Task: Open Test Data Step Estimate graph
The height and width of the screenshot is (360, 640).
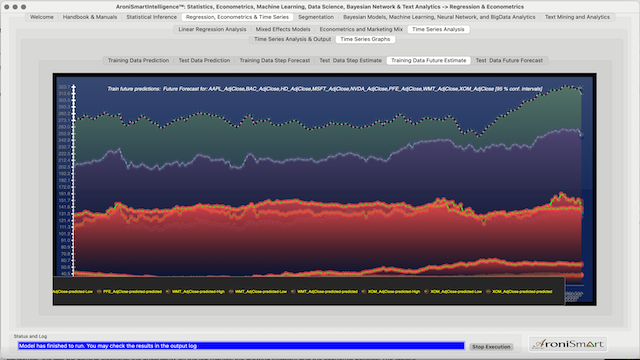Action: coord(351,60)
